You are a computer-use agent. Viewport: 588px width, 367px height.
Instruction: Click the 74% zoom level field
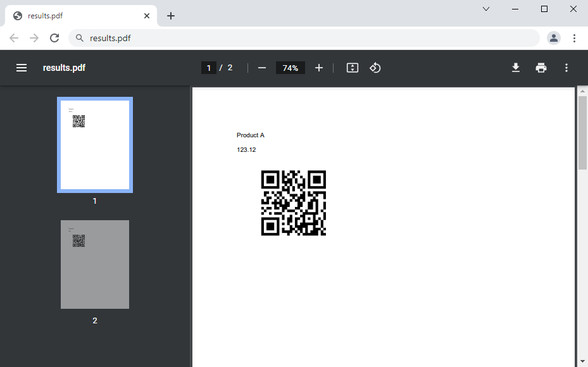[x=291, y=68]
